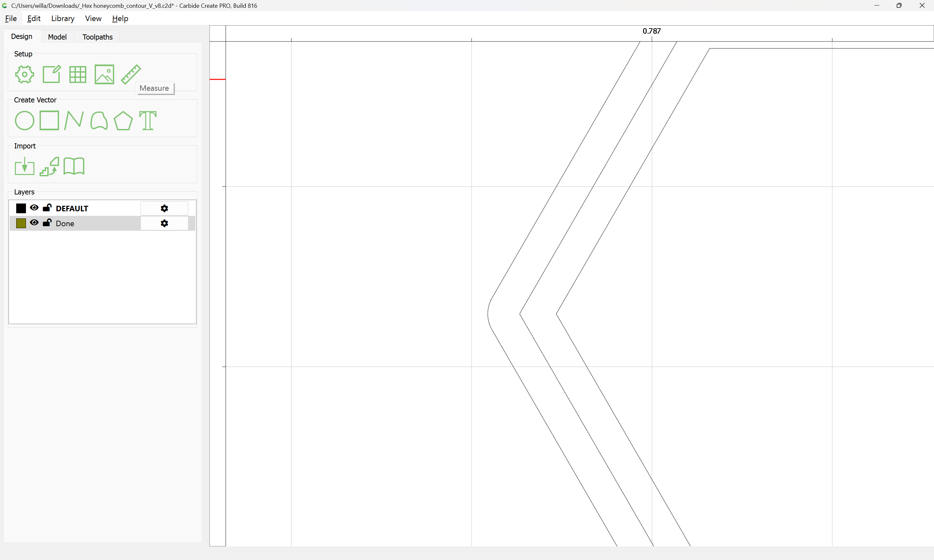Open the File menu

click(x=11, y=18)
